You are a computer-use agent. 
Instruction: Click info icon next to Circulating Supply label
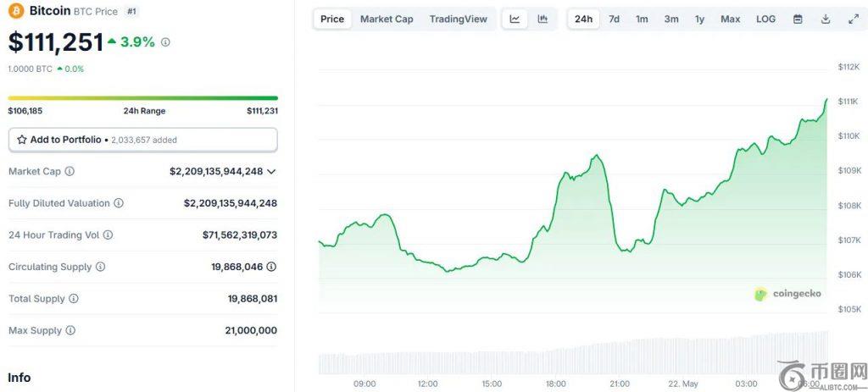coord(100,267)
